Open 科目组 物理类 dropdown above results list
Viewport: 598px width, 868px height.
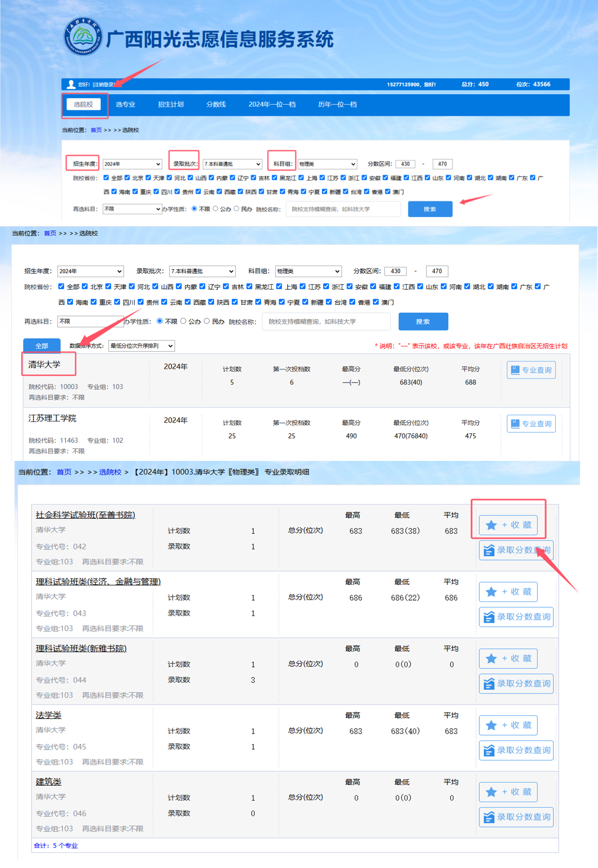tap(308, 271)
